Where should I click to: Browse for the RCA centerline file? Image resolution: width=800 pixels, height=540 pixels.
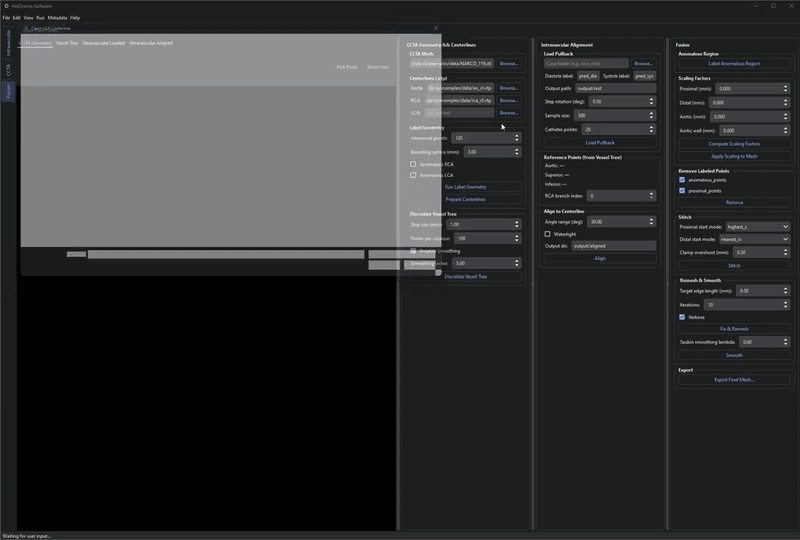pyautogui.click(x=509, y=101)
